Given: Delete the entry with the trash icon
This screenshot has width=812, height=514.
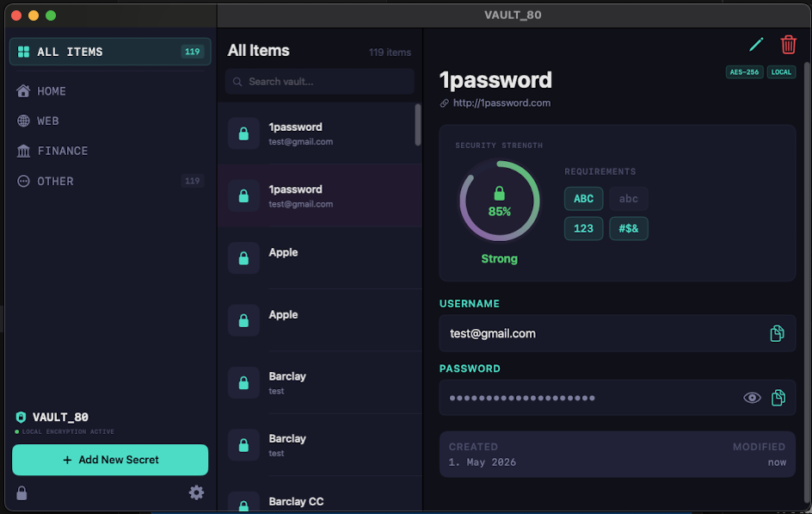Looking at the screenshot, I should pos(788,45).
